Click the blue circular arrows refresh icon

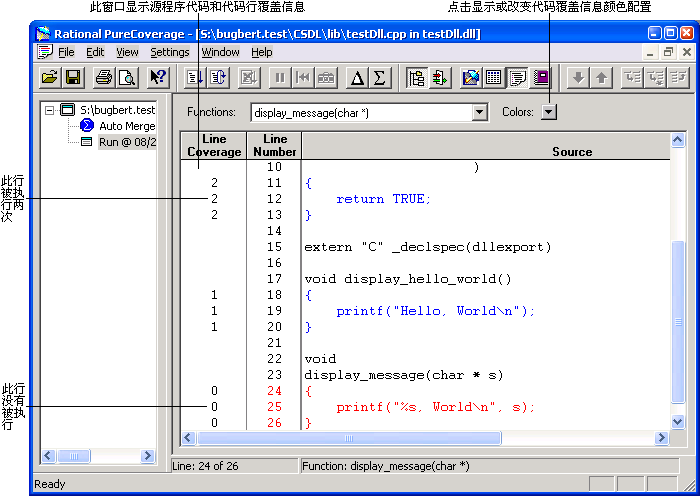(218, 78)
